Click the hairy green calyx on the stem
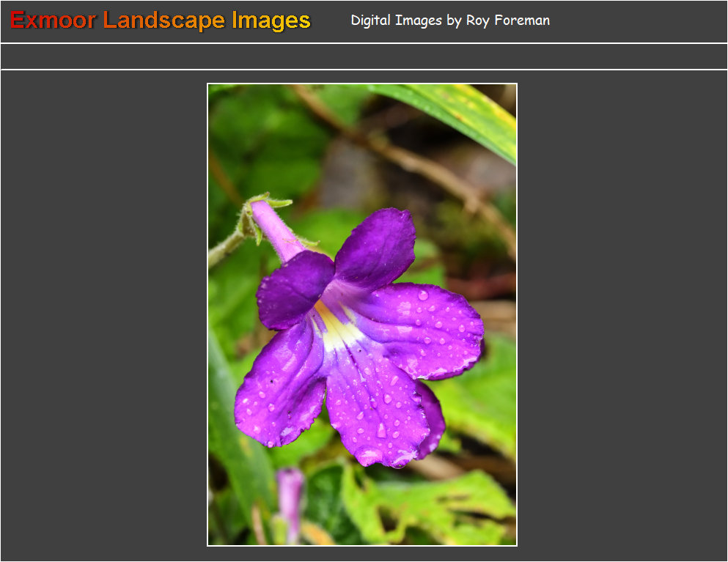The image size is (728, 562). tap(251, 217)
